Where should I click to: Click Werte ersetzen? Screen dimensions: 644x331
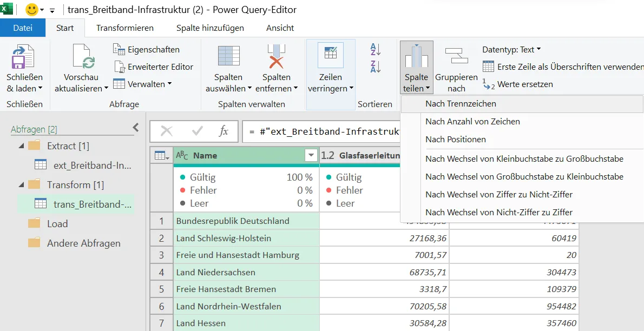tap(517, 84)
